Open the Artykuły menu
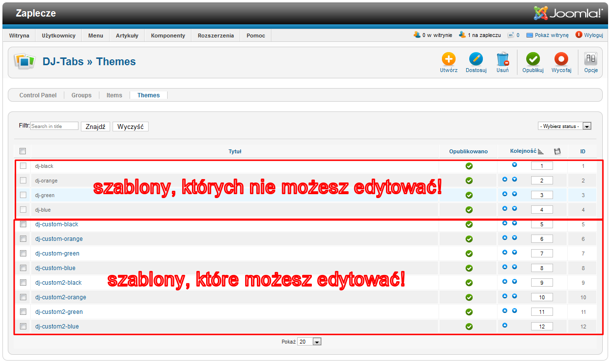The height and width of the screenshot is (364, 612). pyautogui.click(x=127, y=36)
